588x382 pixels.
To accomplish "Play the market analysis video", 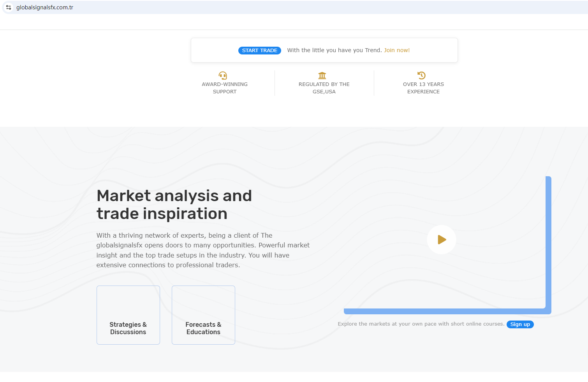I will tap(441, 240).
